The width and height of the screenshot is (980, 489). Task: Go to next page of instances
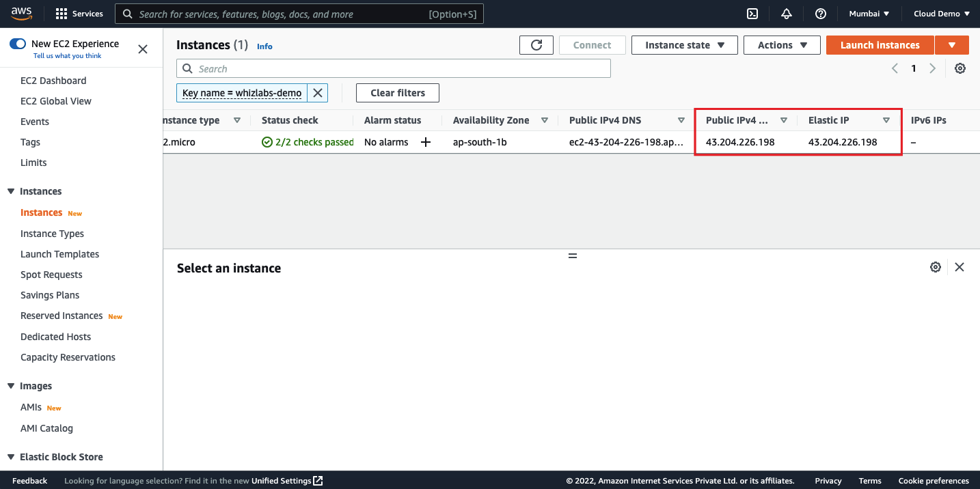click(x=933, y=68)
